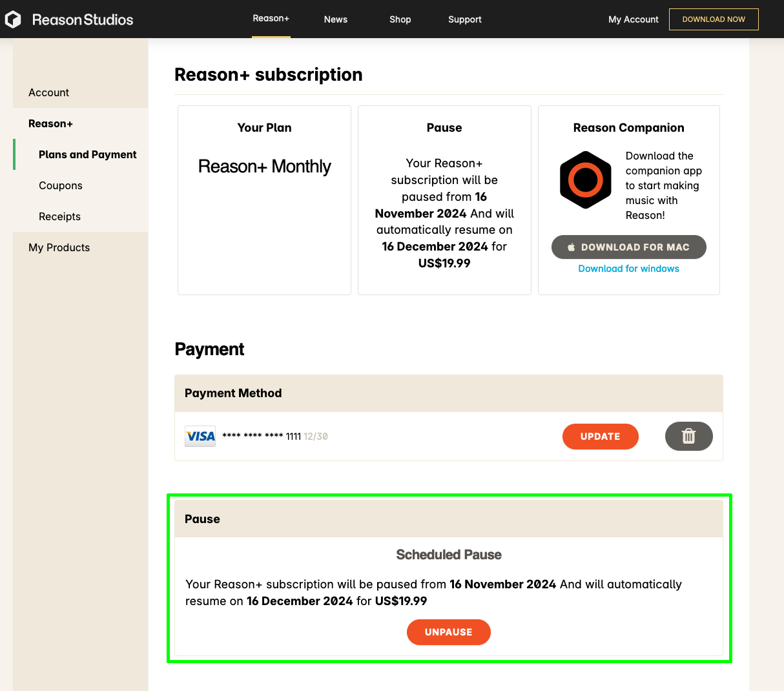Select Account in the sidebar
The width and height of the screenshot is (784, 691).
[x=49, y=92]
